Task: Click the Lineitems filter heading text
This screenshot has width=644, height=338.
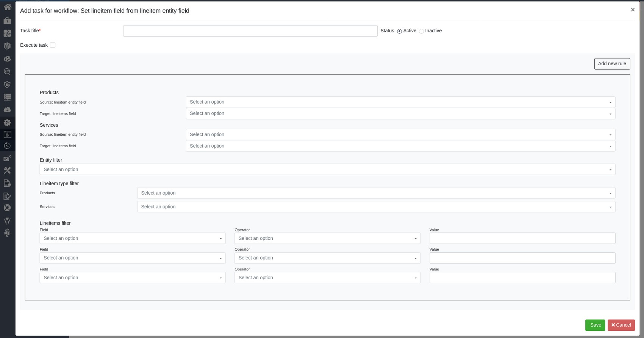Action: click(55, 223)
